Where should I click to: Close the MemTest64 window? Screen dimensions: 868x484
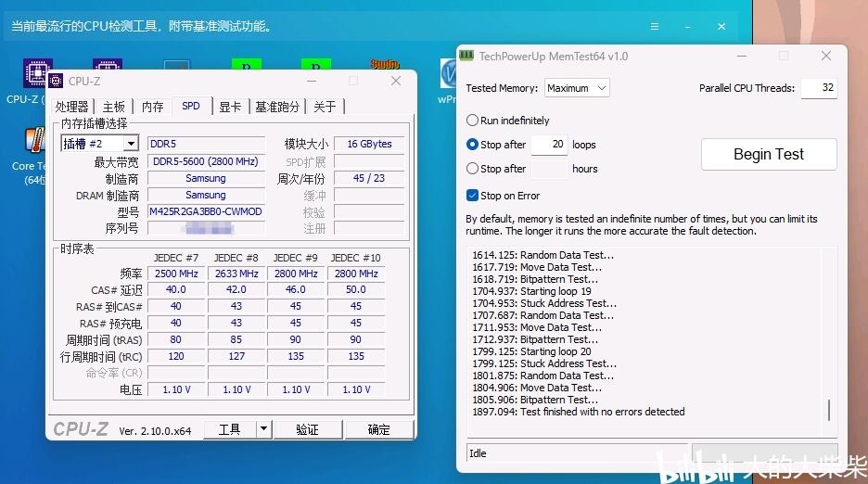(826, 56)
